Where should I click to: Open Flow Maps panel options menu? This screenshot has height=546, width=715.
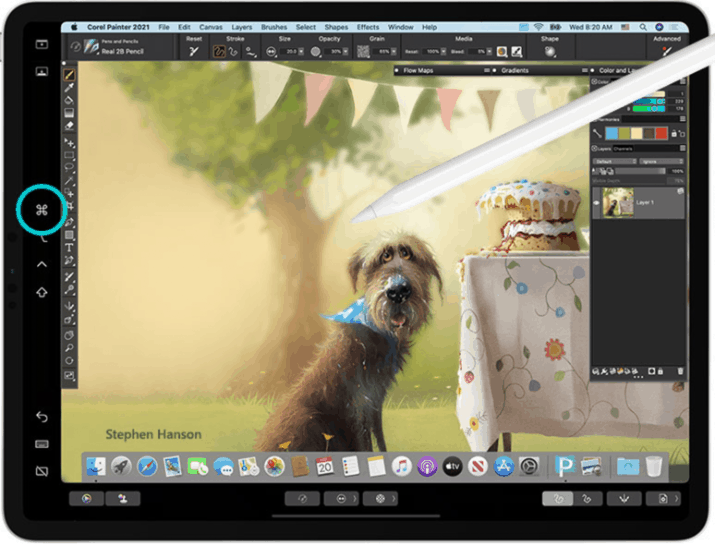coord(487,70)
